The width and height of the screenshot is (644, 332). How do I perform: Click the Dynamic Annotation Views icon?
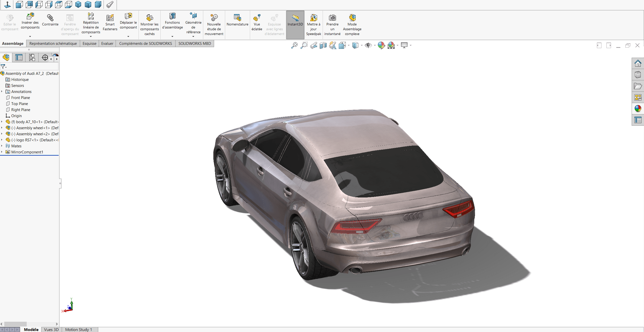333,45
